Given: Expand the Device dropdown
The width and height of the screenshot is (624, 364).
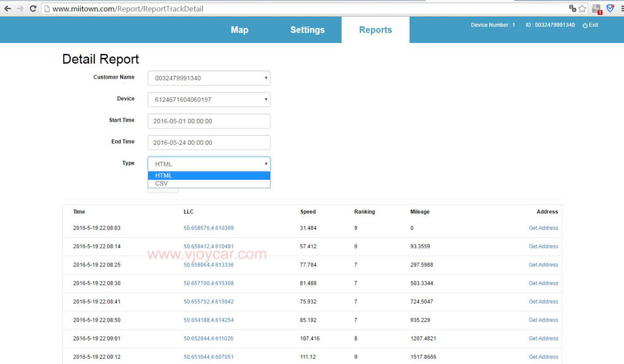Looking at the screenshot, I should point(209,99).
